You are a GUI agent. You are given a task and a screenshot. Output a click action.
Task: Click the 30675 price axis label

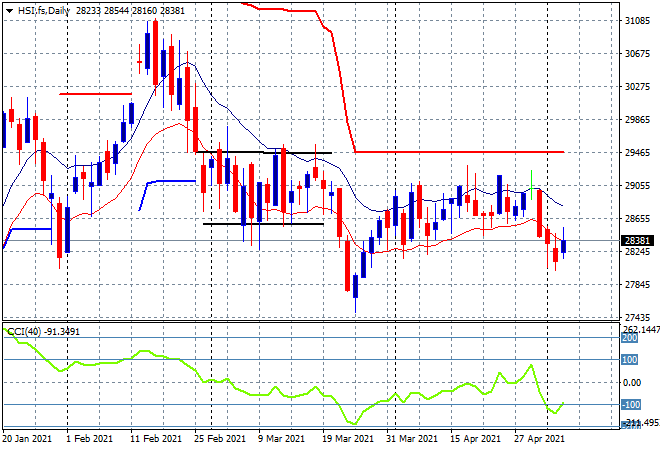click(637, 54)
